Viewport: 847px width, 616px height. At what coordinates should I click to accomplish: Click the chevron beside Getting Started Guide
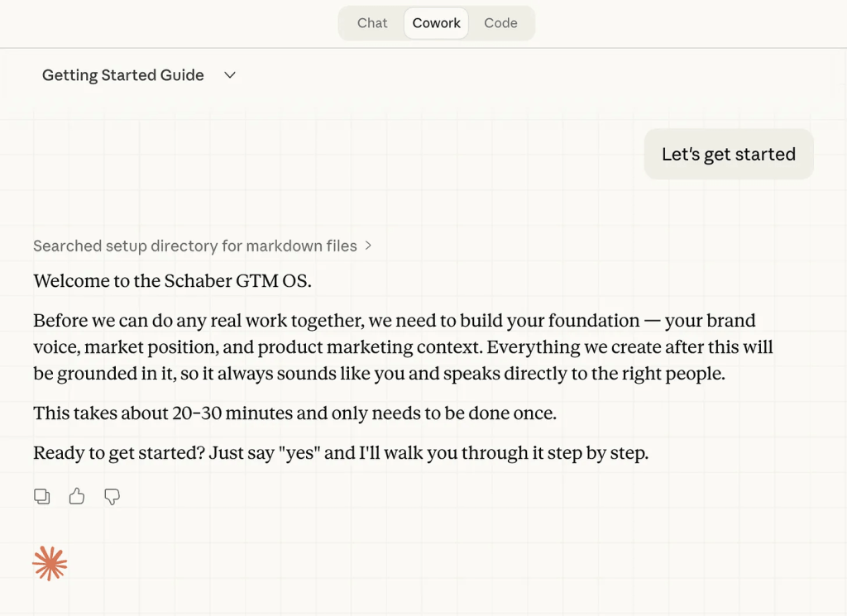pyautogui.click(x=230, y=75)
